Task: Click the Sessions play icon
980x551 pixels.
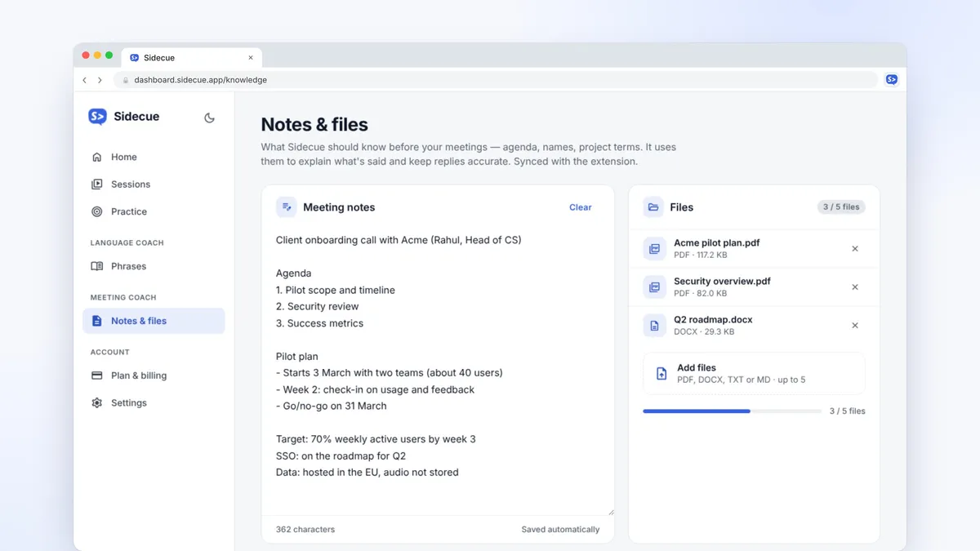Action: tap(97, 184)
